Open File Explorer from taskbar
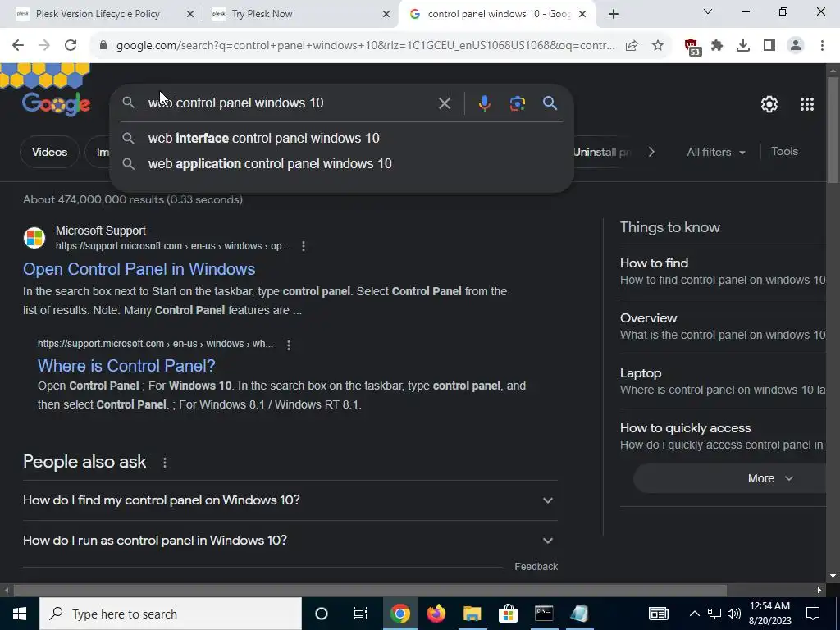Image resolution: width=840 pixels, height=630 pixels. click(472, 614)
